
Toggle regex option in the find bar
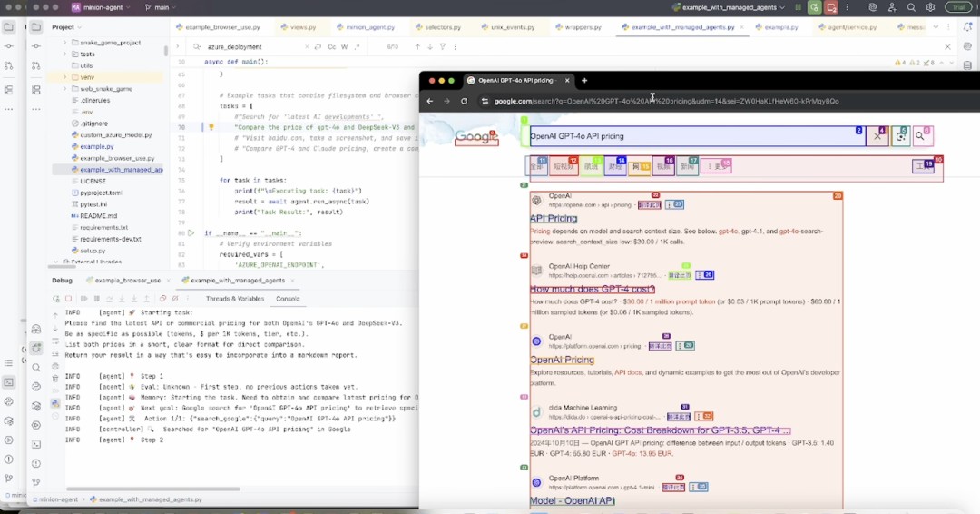pyautogui.click(x=357, y=46)
